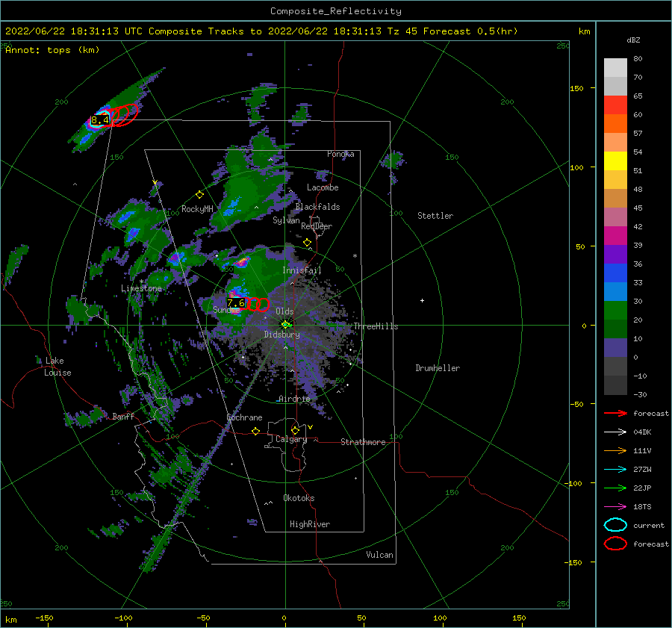This screenshot has width=672, height=628.
Task: Click the Ponoka label
Action: coord(340,154)
